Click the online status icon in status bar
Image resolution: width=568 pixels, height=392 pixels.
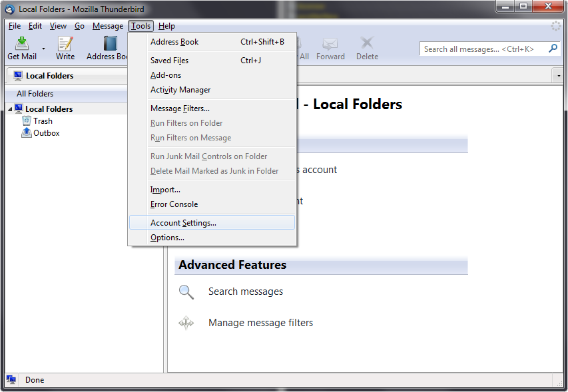pos(11,380)
